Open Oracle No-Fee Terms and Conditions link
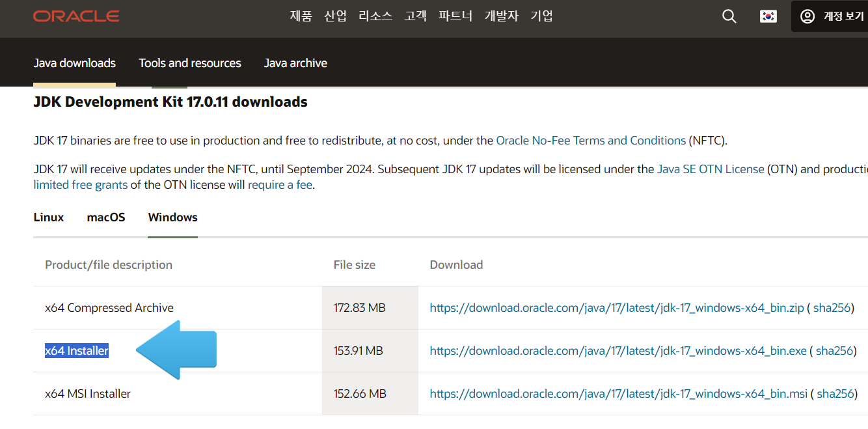 [x=591, y=141]
